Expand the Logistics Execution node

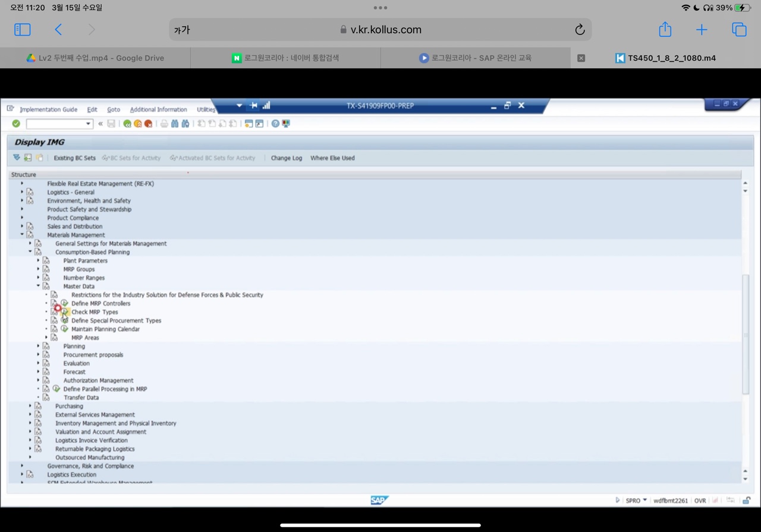(22, 474)
